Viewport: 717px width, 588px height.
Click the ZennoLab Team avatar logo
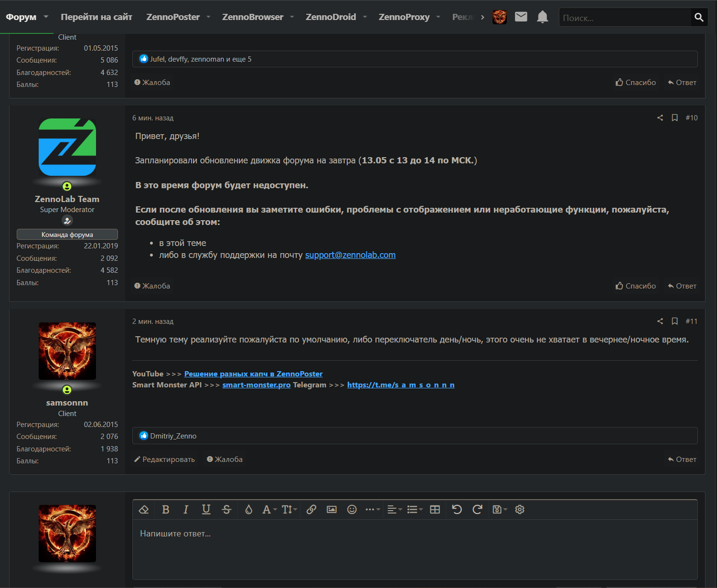(x=67, y=147)
